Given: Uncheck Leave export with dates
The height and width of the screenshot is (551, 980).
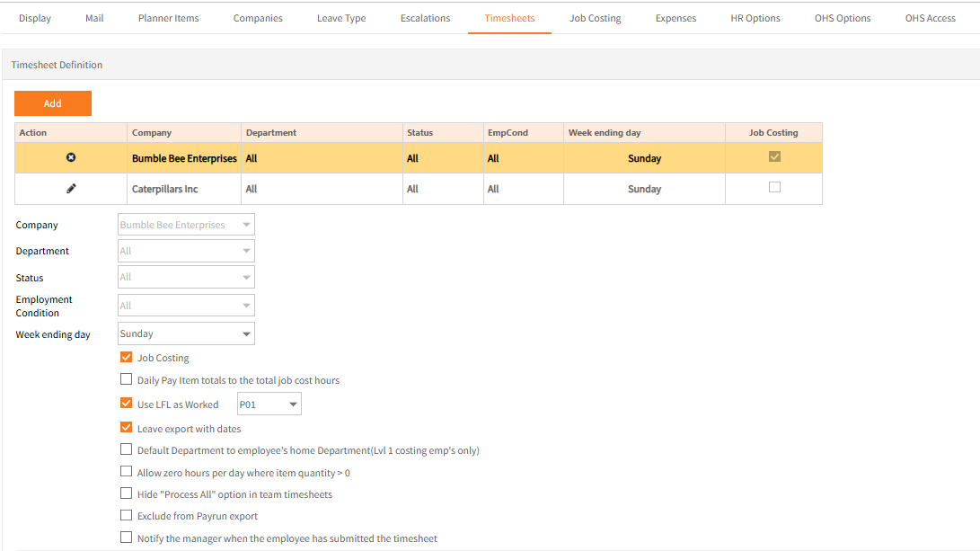Looking at the screenshot, I should (x=127, y=429).
